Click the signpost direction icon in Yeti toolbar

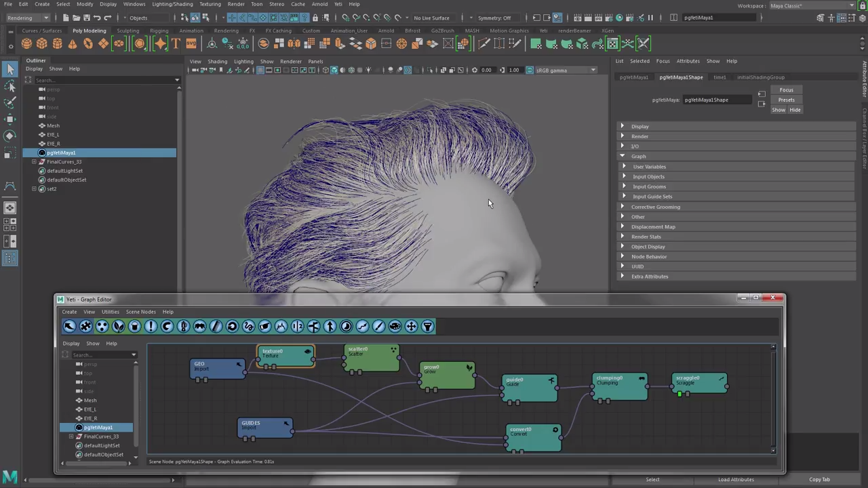pyautogui.click(x=313, y=327)
